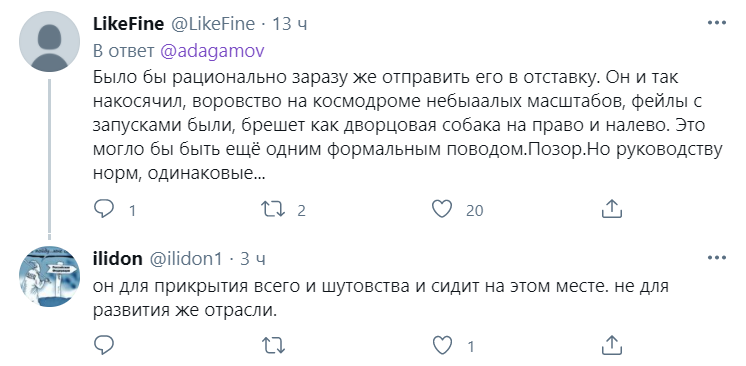Like ilidon's tweet with 1 like
746x366 pixels.
coord(442,346)
